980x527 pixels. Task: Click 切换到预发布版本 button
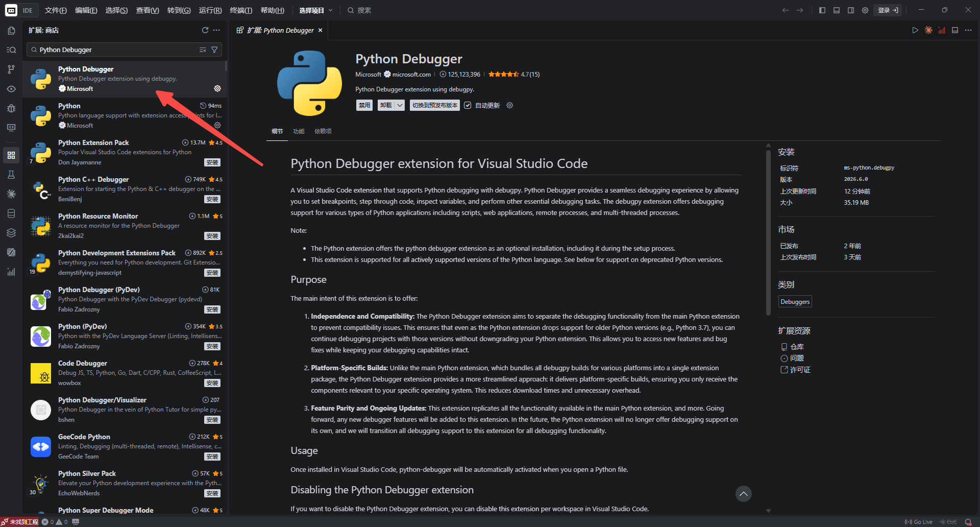[435, 105]
